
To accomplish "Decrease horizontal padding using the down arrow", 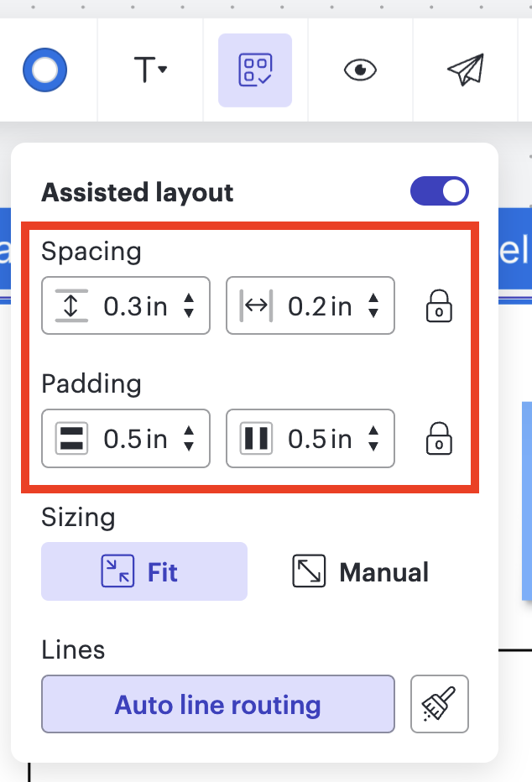I will (x=373, y=445).
